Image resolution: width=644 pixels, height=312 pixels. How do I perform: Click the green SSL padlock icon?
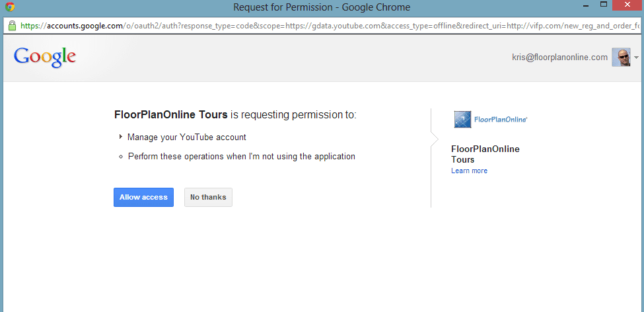click(12, 26)
